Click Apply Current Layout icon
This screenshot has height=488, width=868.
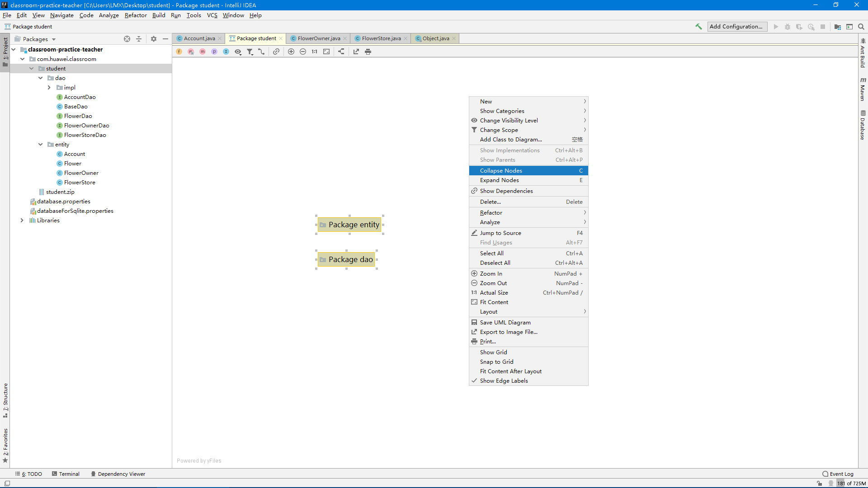(341, 52)
